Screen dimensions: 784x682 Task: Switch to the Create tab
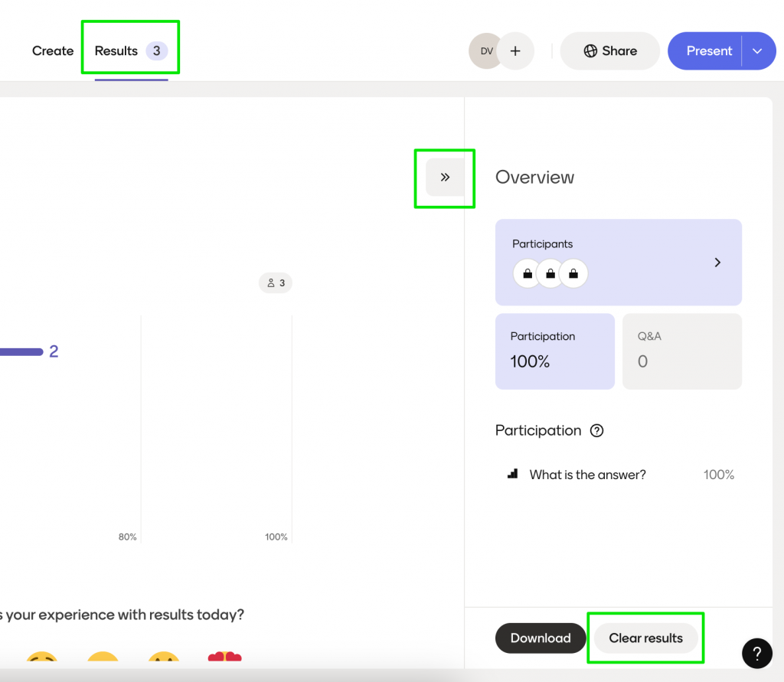(53, 51)
